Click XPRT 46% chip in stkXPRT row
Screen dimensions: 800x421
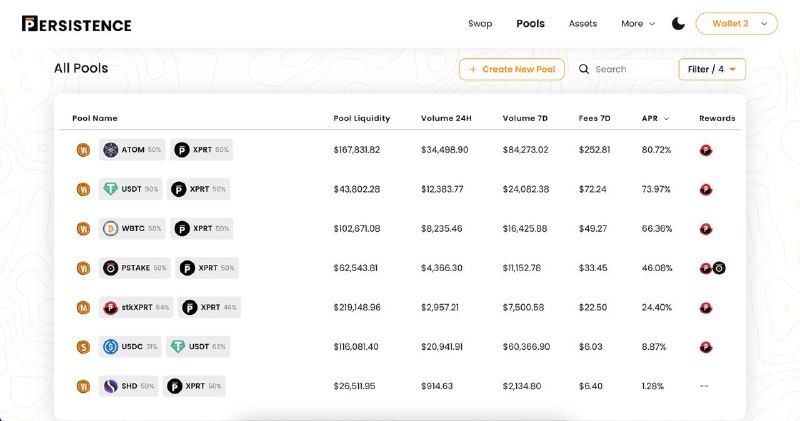pos(209,307)
